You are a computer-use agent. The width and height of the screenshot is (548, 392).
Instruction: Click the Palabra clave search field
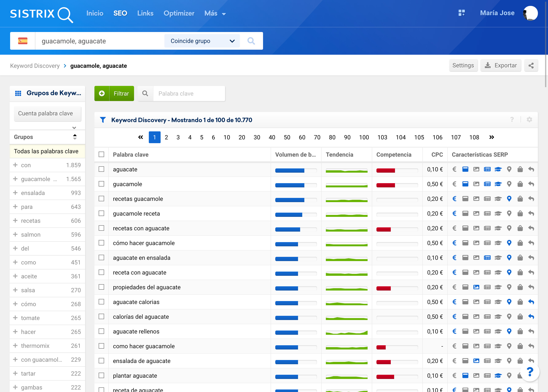click(x=189, y=94)
